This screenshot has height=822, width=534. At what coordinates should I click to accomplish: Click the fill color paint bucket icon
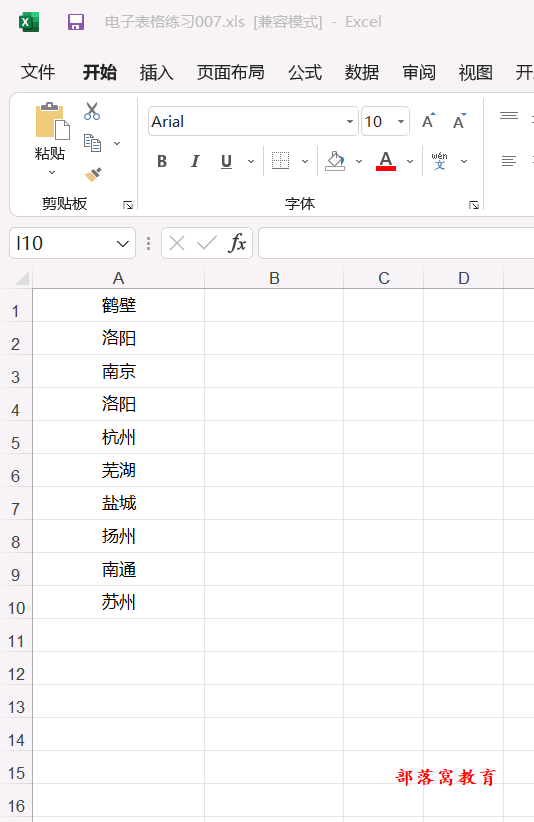coord(335,161)
